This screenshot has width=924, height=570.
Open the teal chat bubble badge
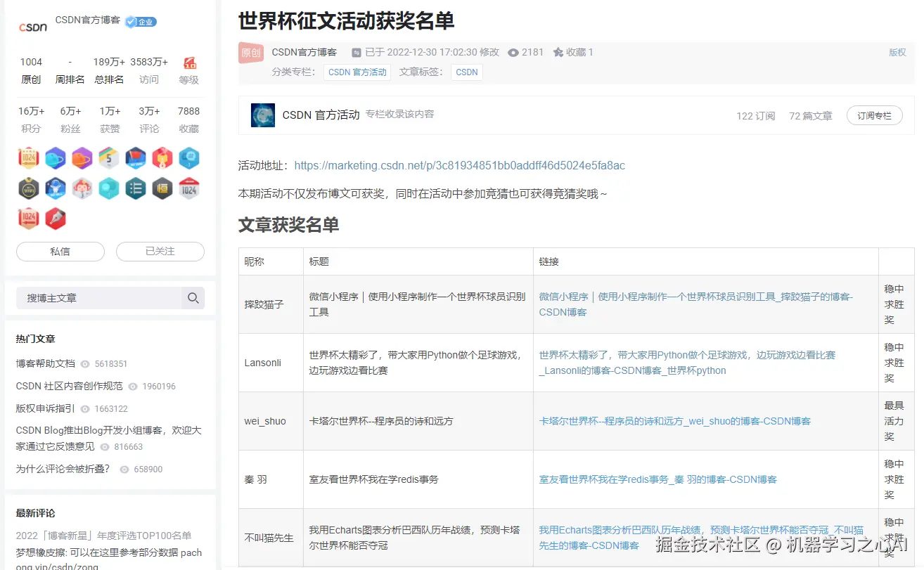(109, 188)
